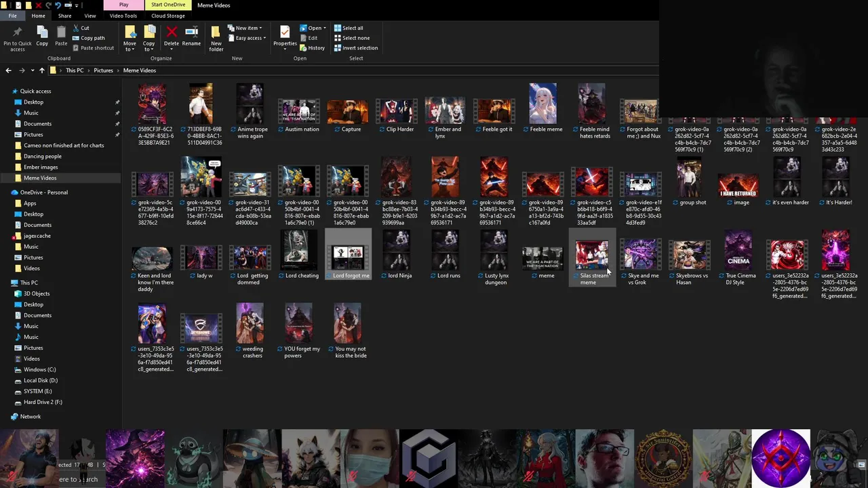Switch to the View ribbon tab
The image size is (868, 488).
[90, 16]
